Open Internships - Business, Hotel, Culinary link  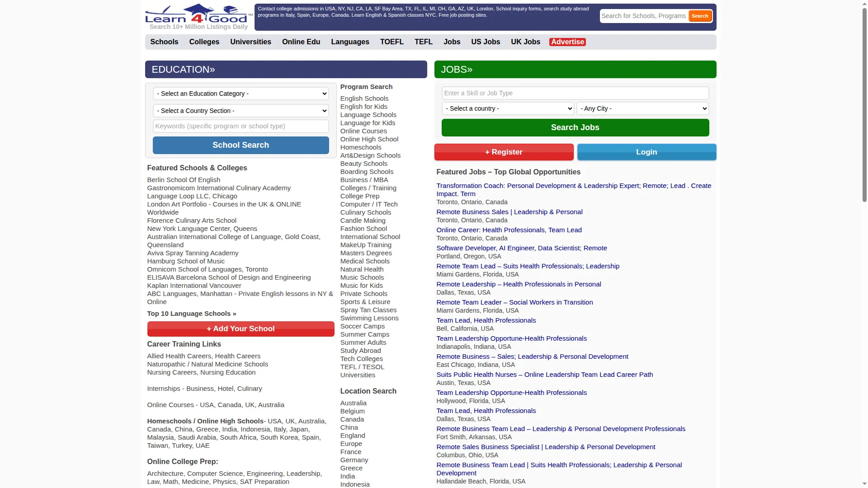(204, 389)
